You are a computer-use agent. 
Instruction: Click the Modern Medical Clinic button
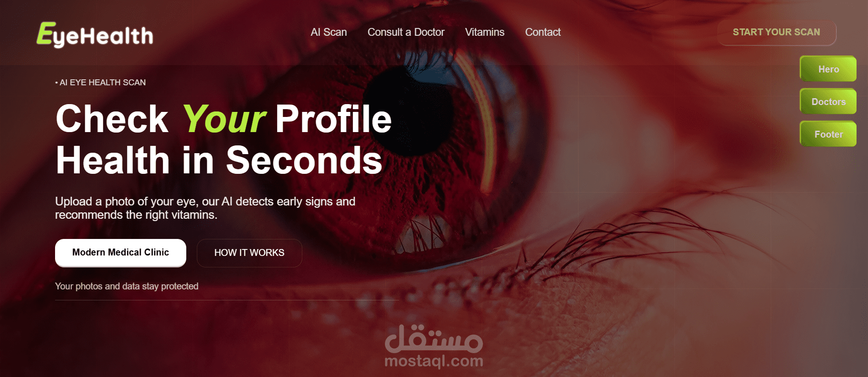click(121, 253)
